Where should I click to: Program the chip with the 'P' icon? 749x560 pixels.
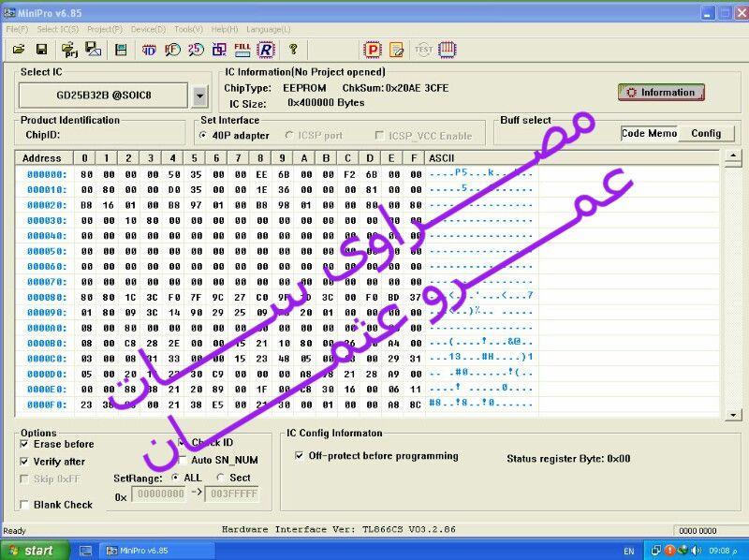coord(372,50)
